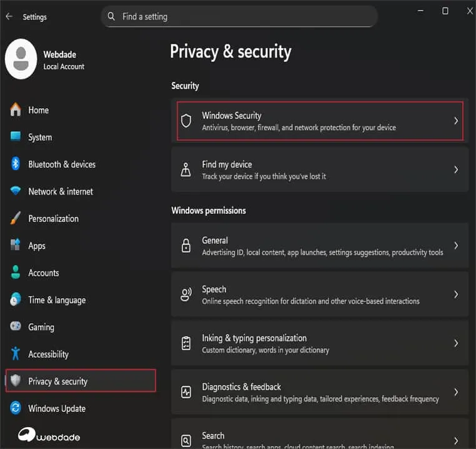
Task: Select Network & internet
Action: pos(81,191)
